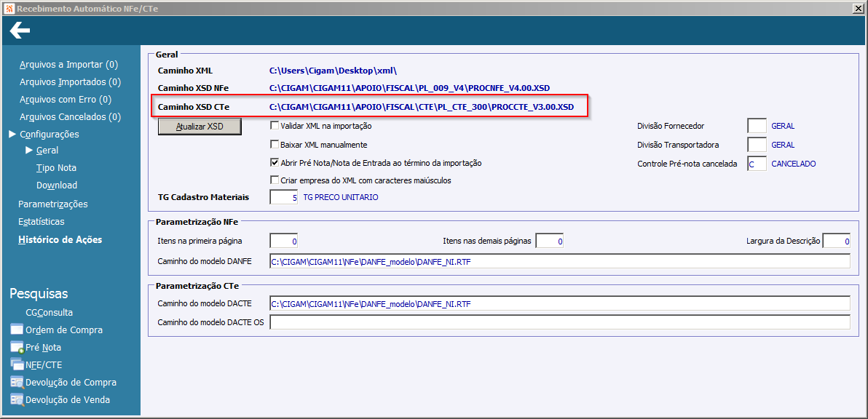
Task: Open Devolução de Venda search icon
Action: [17, 399]
